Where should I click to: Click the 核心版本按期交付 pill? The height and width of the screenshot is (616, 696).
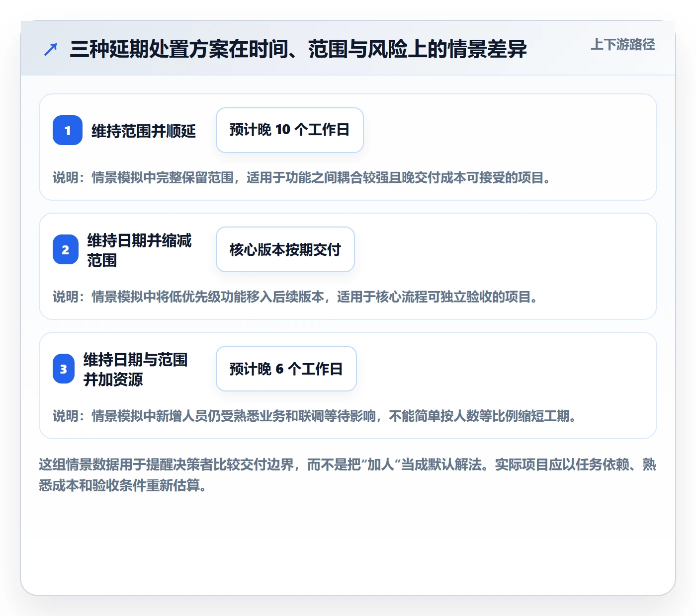285,249
